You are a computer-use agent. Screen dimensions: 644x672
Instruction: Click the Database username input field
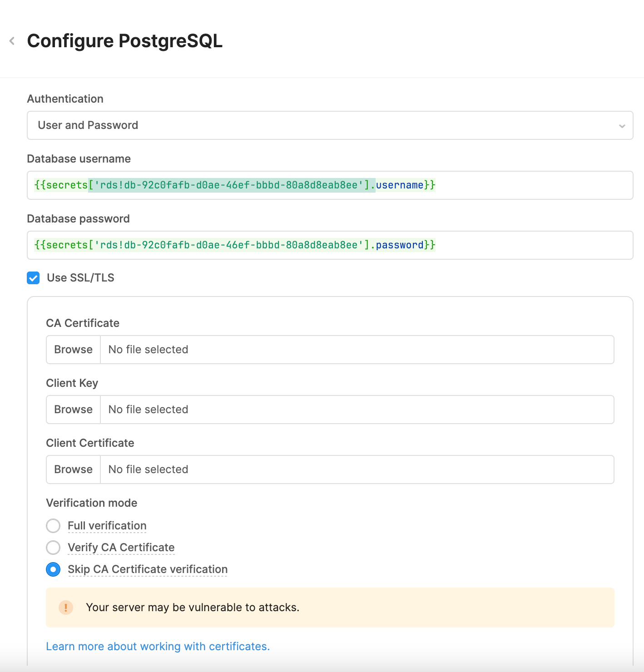click(522, 185)
